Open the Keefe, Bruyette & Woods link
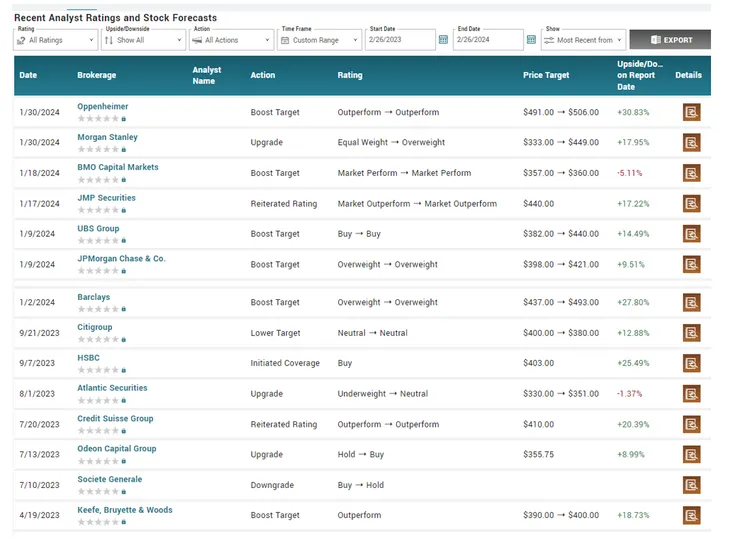The image size is (730, 541). 125,510
